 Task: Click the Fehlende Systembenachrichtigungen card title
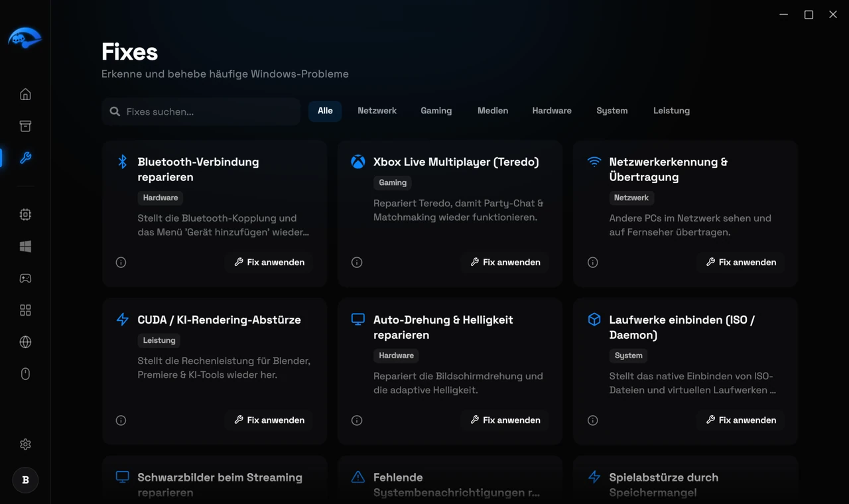[456, 485]
